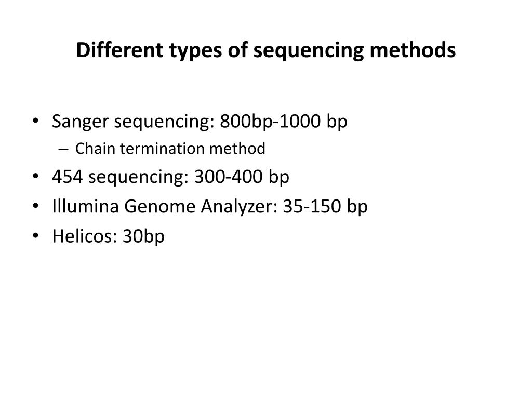Select the Sanger sequencing bullet line
Image resolution: width=532 pixels, height=399 pixels.
(x=199, y=122)
